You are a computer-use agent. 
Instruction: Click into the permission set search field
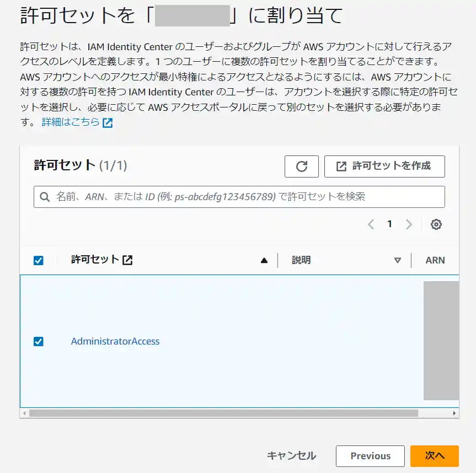click(221, 197)
